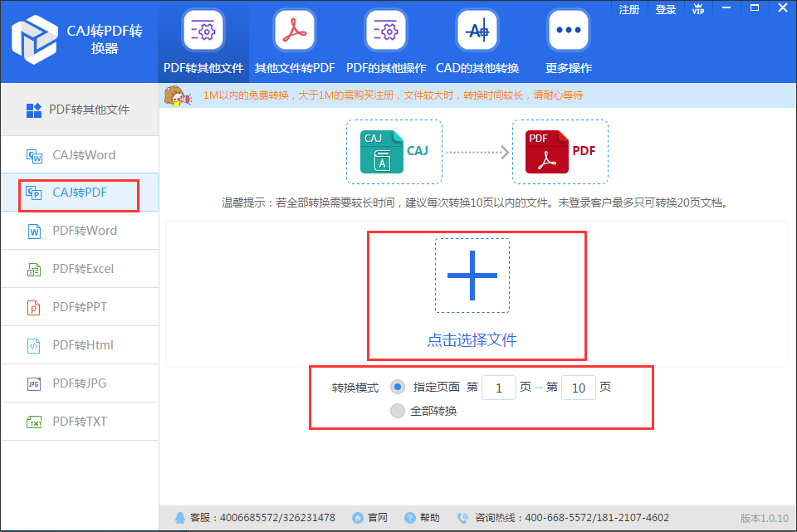Image resolution: width=797 pixels, height=532 pixels.
Task: Click the 帮助 question mark icon
Action: coord(410,518)
